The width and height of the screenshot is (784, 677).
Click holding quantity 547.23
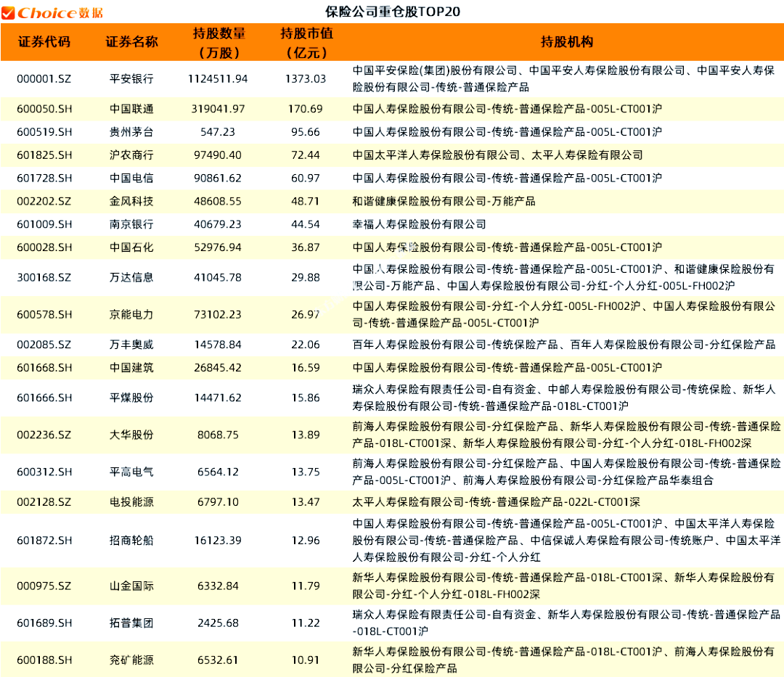pos(218,132)
